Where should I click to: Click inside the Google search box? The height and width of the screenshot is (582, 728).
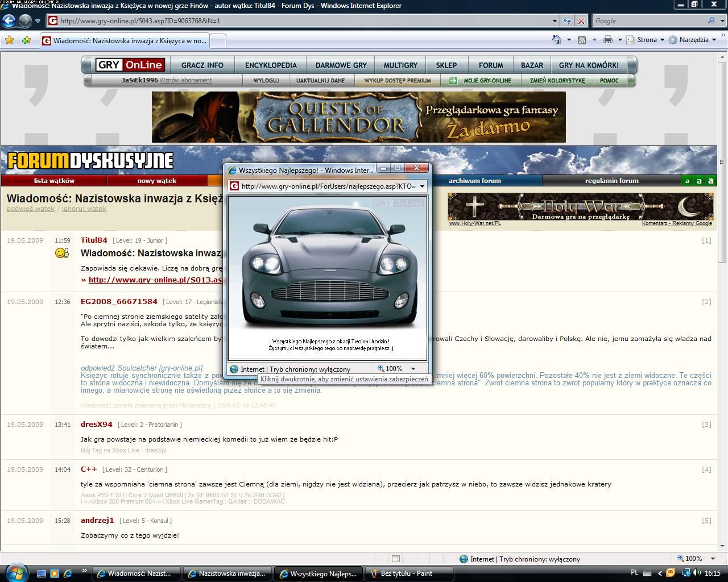648,21
